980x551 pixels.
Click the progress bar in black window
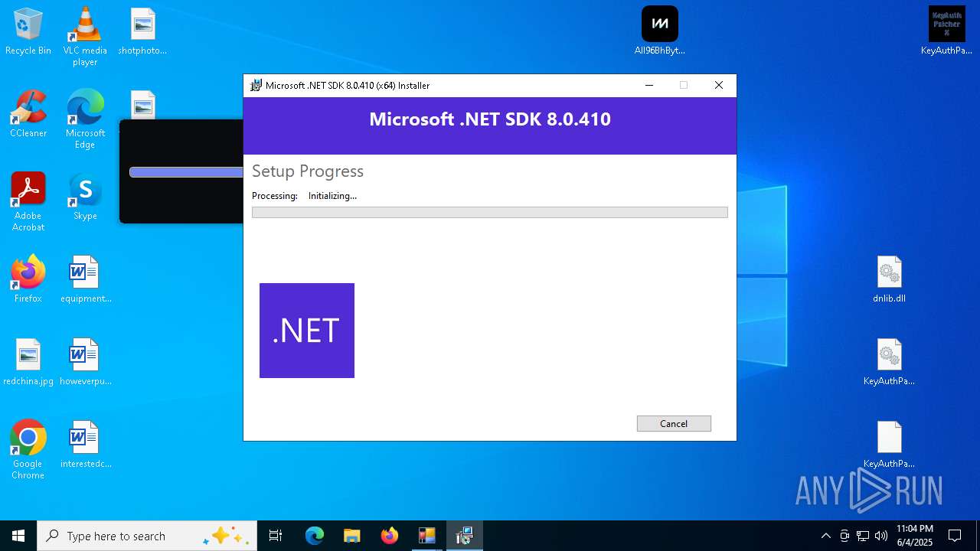coord(186,172)
